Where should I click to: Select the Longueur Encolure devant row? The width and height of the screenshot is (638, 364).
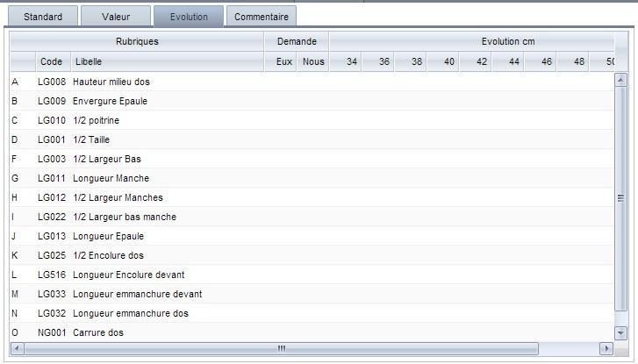click(128, 275)
